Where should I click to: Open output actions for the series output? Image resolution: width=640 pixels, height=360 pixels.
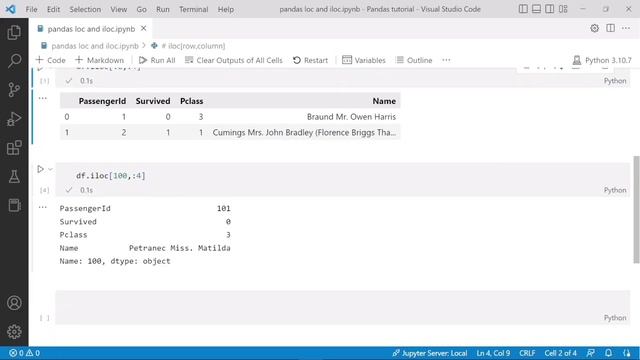pos(42,207)
